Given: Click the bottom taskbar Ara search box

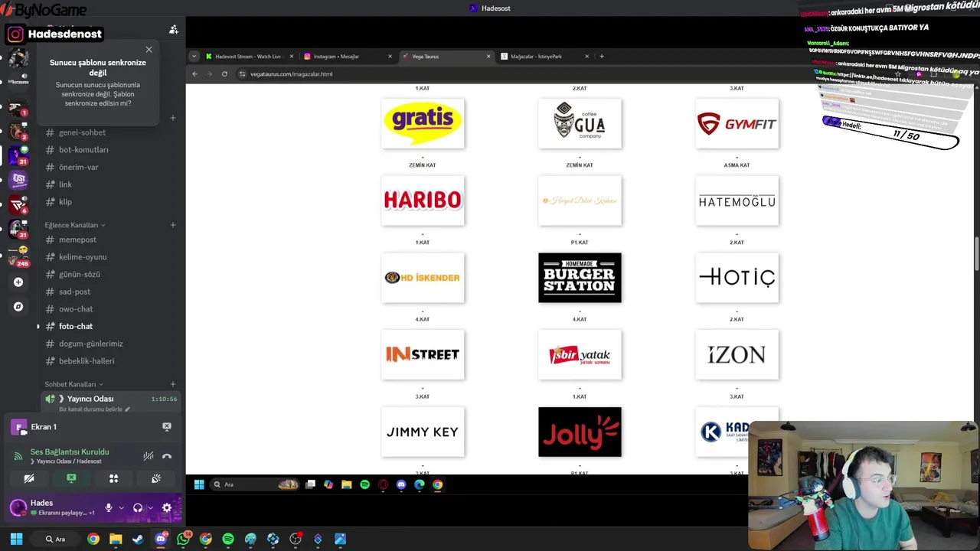Looking at the screenshot, I should [55, 539].
